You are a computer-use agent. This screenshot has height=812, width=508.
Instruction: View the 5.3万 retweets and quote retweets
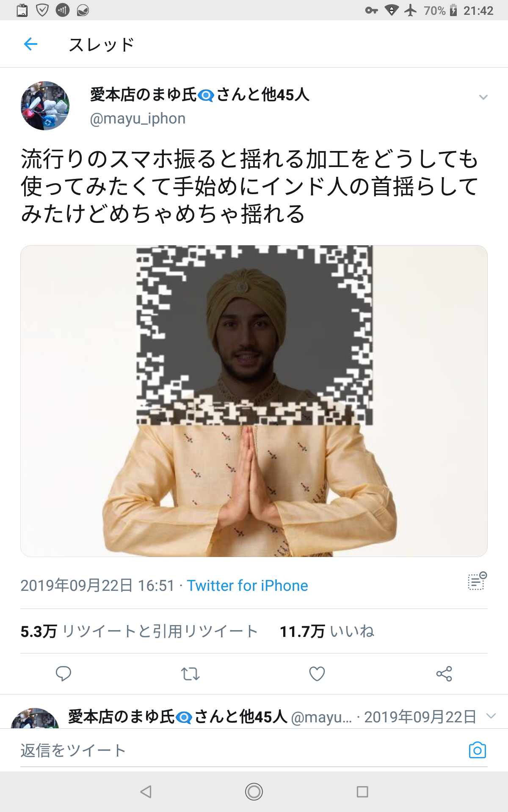coord(139,631)
